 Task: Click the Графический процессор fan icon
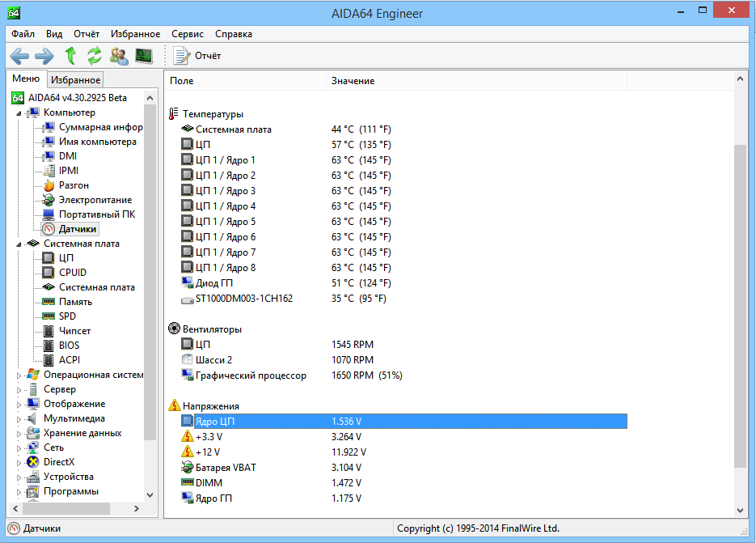coord(187,375)
